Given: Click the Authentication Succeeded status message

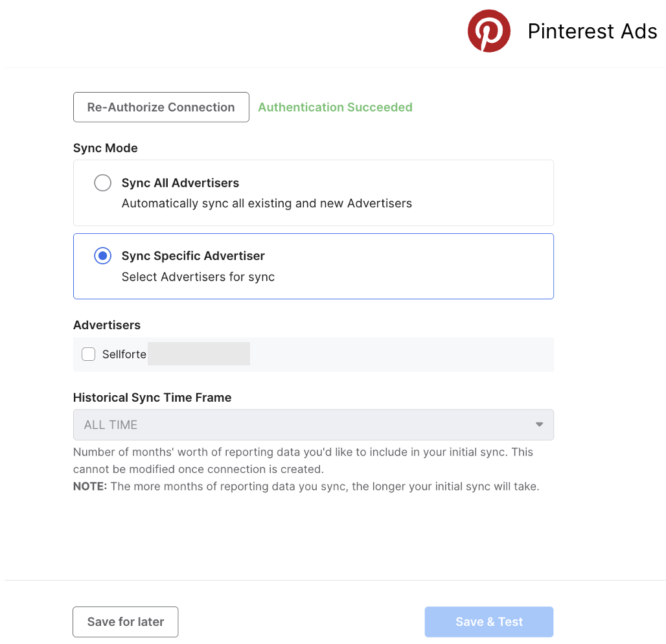Looking at the screenshot, I should (335, 108).
